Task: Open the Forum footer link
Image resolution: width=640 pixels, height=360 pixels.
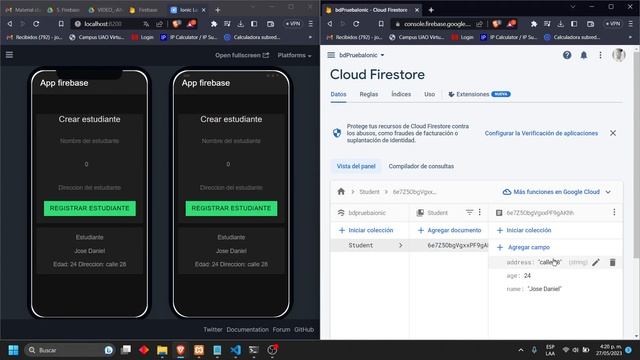Action: pos(281,329)
